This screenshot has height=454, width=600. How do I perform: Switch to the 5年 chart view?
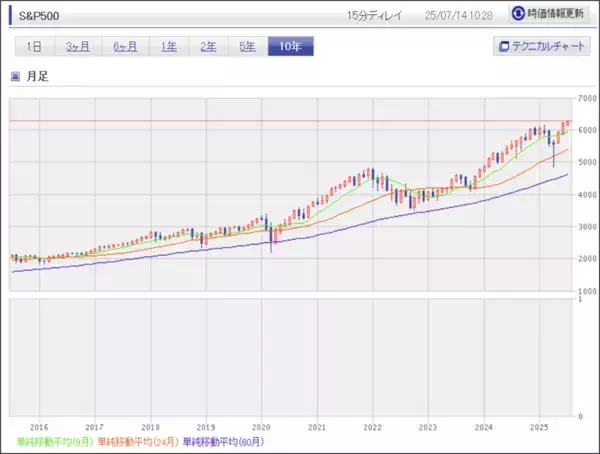(246, 47)
